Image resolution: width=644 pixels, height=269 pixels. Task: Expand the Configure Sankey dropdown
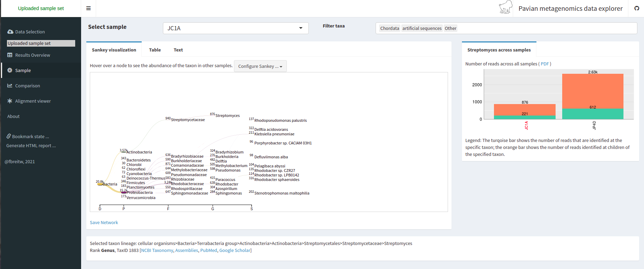[260, 66]
